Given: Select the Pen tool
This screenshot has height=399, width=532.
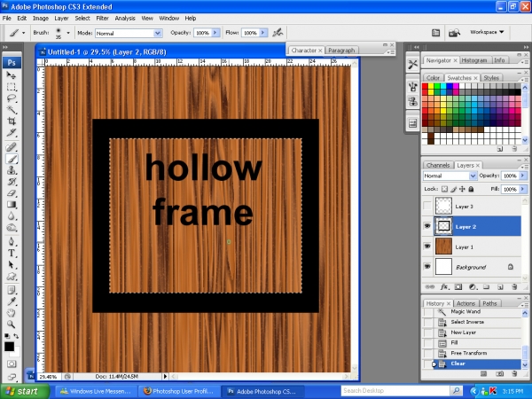Looking at the screenshot, I should click(x=12, y=242).
